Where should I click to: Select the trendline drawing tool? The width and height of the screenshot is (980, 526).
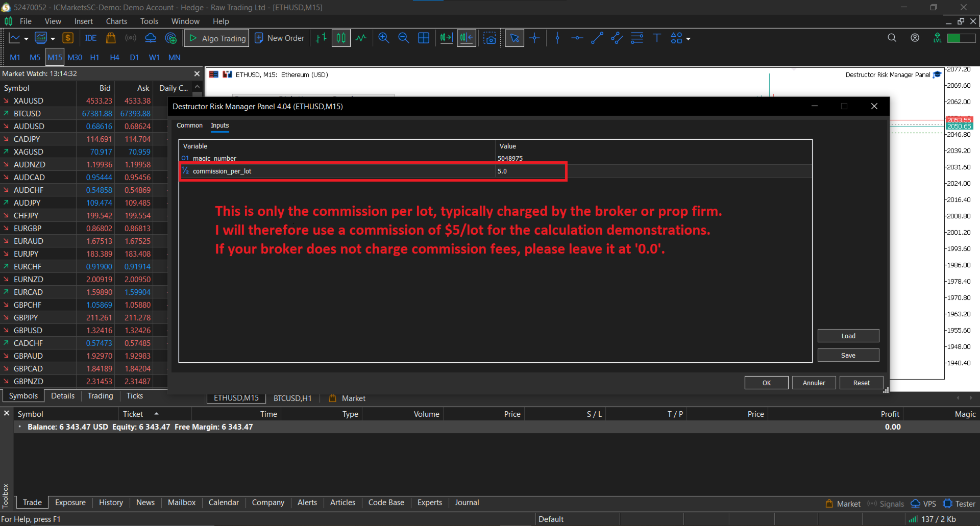coord(597,38)
